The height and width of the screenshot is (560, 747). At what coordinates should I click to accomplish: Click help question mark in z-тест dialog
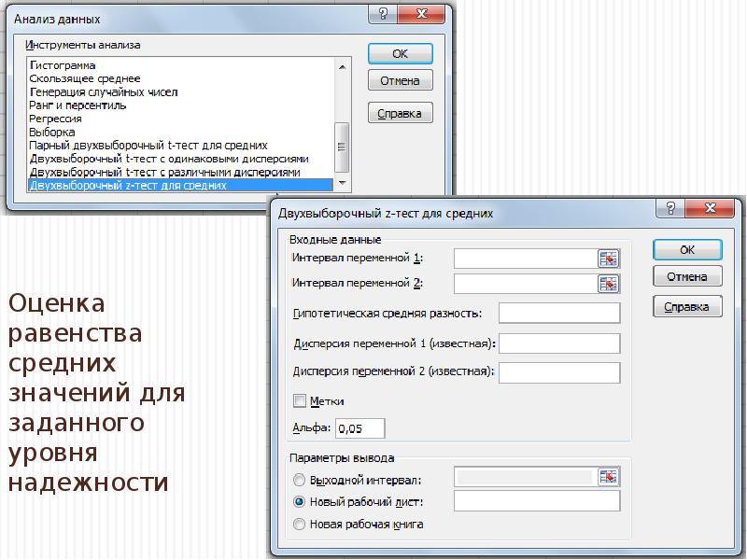pos(670,212)
